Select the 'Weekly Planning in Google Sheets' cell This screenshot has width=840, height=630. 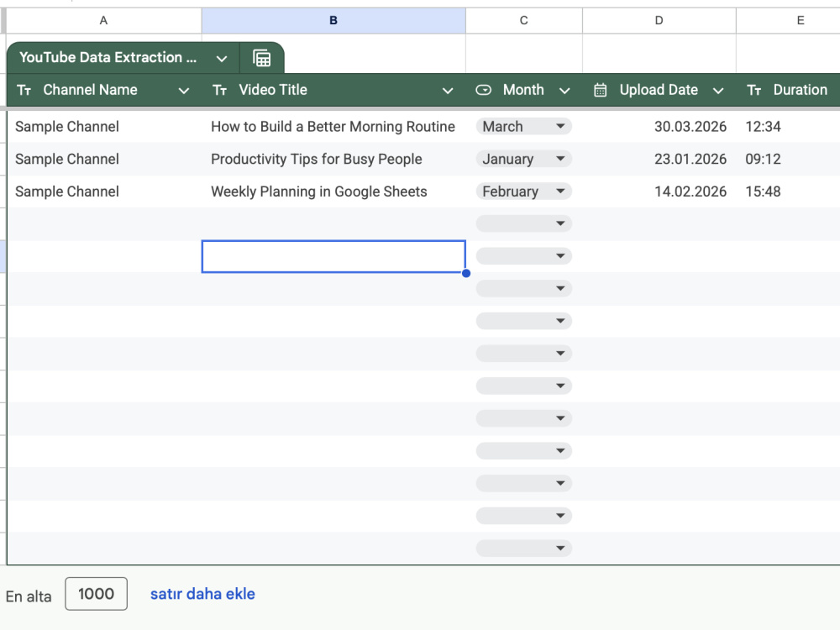(x=333, y=192)
